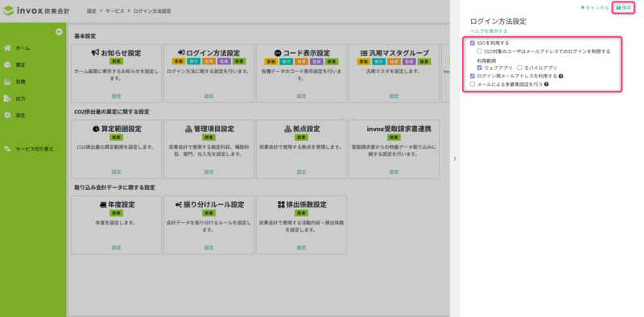Click 設定 link on 管理項目設定 card
Image resolution: width=644 pixels, height=317 pixels.
point(209,171)
